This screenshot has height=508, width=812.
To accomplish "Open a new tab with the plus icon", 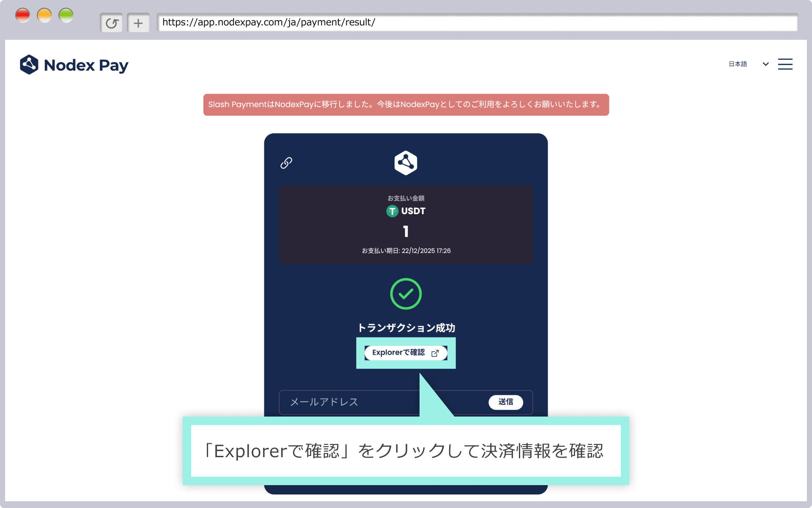I will 138,22.
